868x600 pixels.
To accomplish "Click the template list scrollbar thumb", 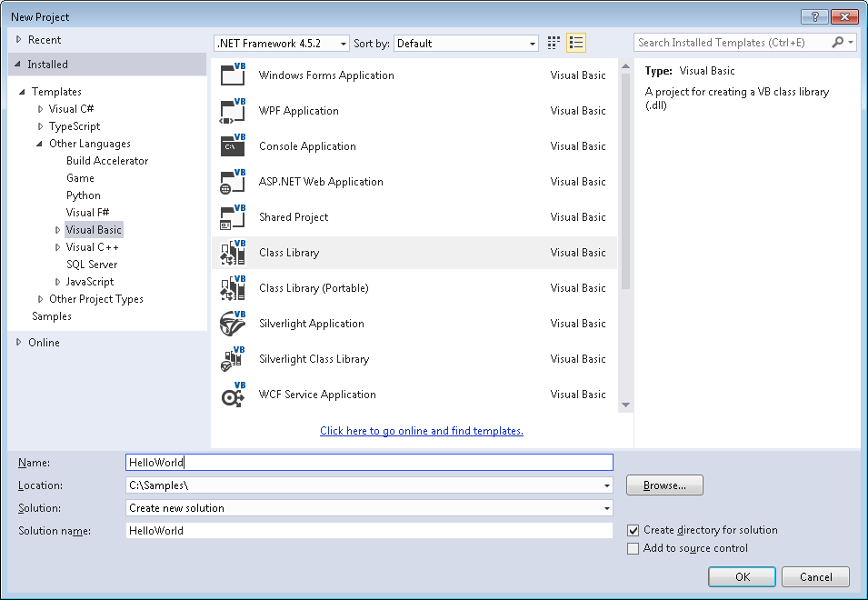I will click(625, 182).
